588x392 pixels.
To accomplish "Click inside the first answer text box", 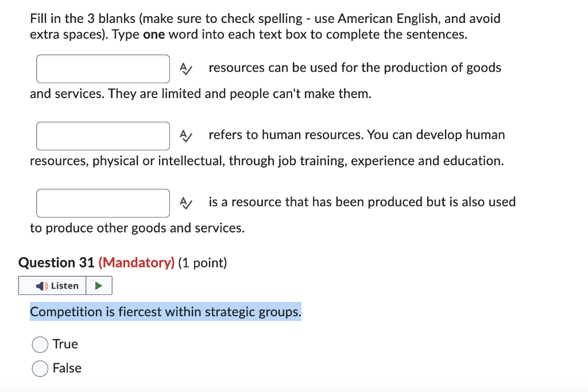I will (103, 68).
